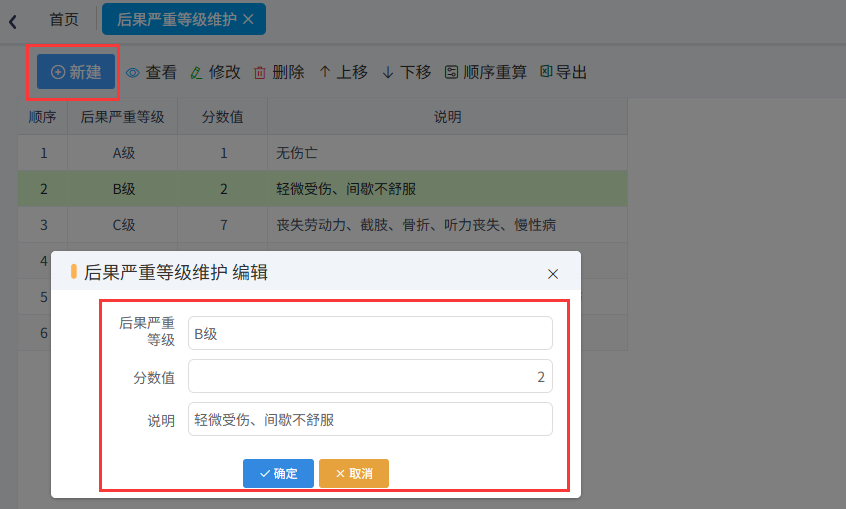Viewport: 846px width, 509px height.
Task: Click the 丧失劳动力 description cell
Action: [447, 225]
